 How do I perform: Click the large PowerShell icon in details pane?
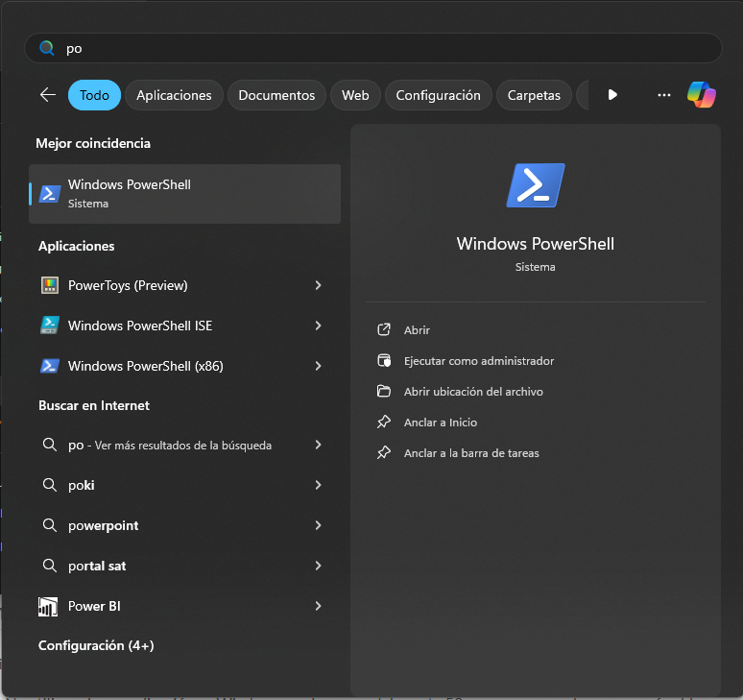coord(536,185)
